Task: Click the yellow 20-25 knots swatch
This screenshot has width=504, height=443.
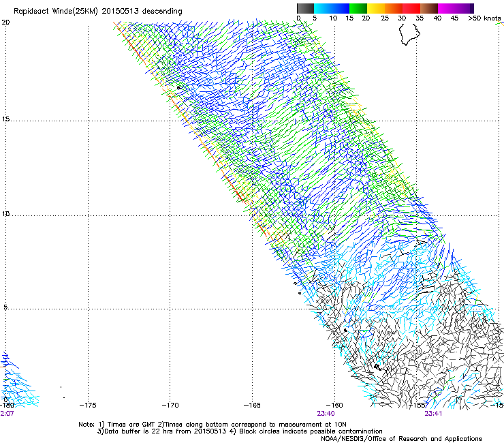Action: click(376, 8)
